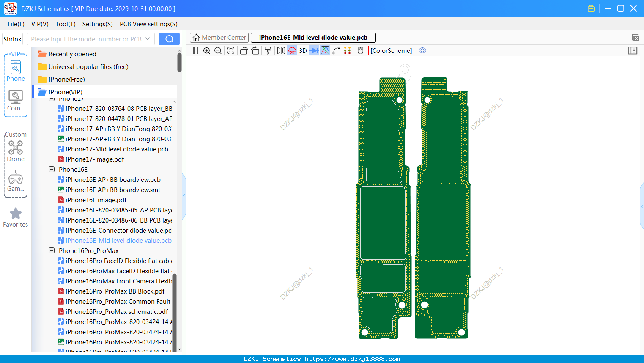
Task: Collapse the iPhone16E tree node
Action: tap(52, 169)
